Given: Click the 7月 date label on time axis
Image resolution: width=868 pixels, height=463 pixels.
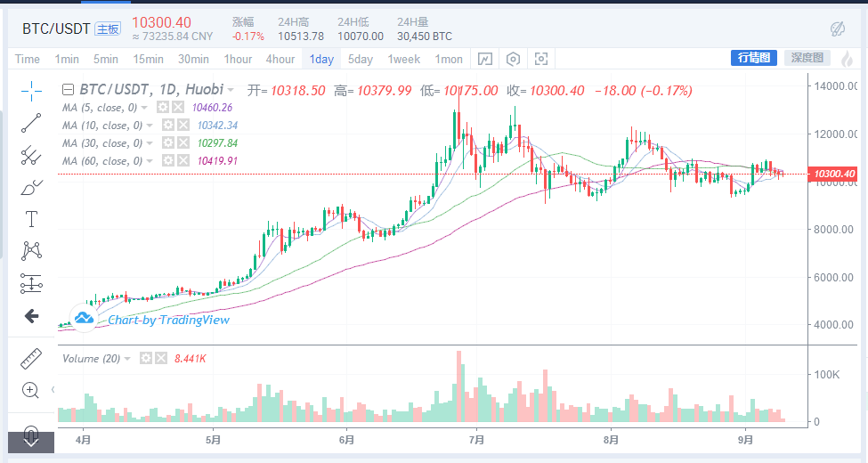Looking at the screenshot, I should point(476,440).
